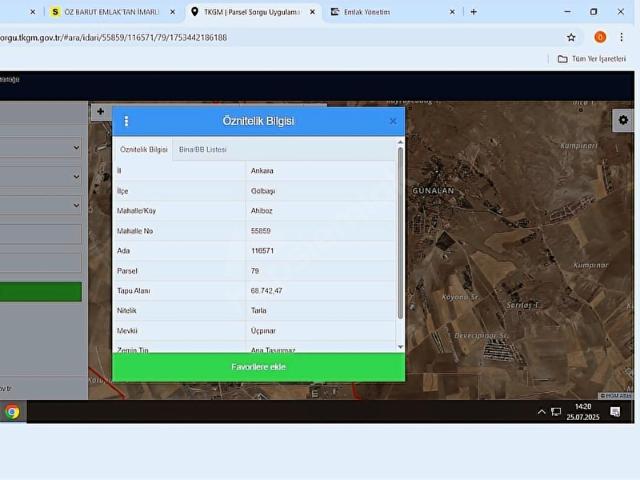
Task: Bookmark this page with the star icon
Action: 571,37
